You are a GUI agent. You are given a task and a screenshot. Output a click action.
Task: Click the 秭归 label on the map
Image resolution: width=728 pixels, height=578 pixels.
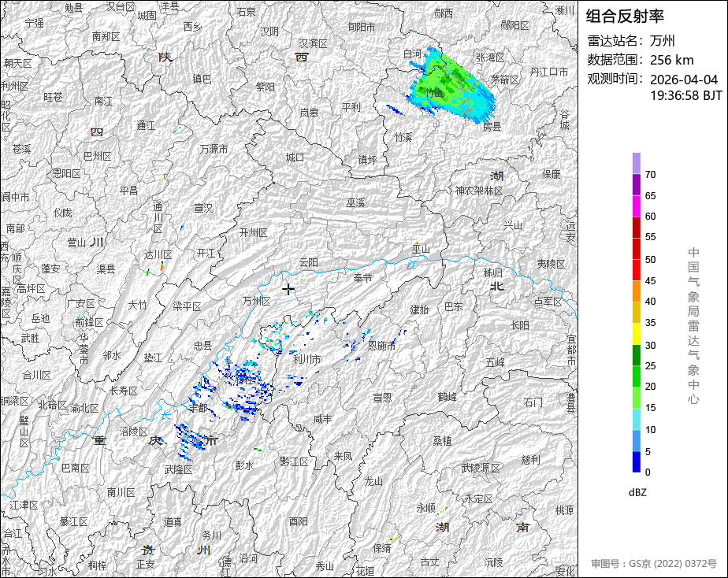point(492,272)
